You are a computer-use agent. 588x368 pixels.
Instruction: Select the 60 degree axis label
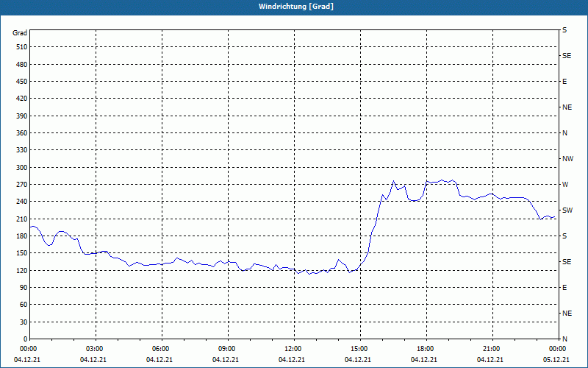tap(24, 305)
